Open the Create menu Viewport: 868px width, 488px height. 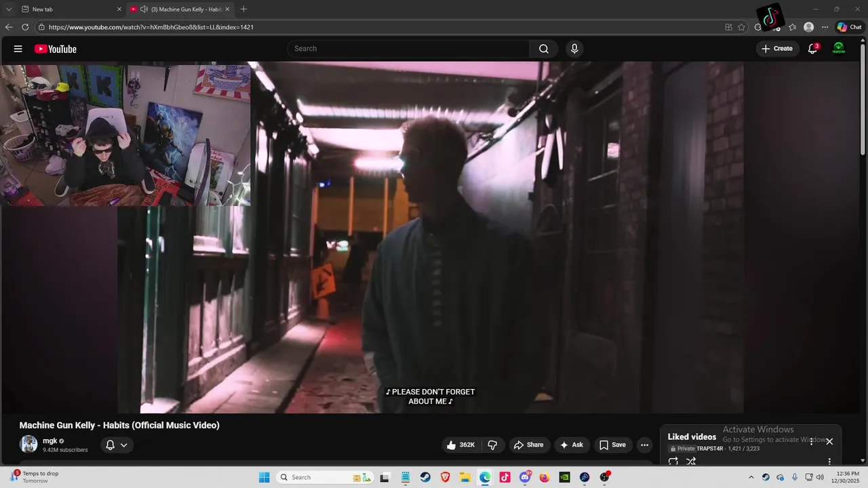click(777, 49)
